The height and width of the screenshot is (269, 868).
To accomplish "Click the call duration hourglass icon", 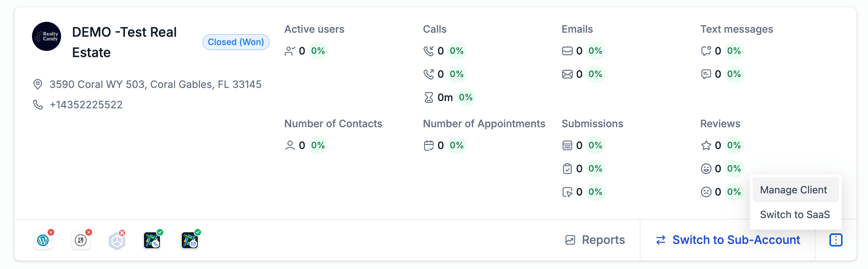I will point(429,97).
